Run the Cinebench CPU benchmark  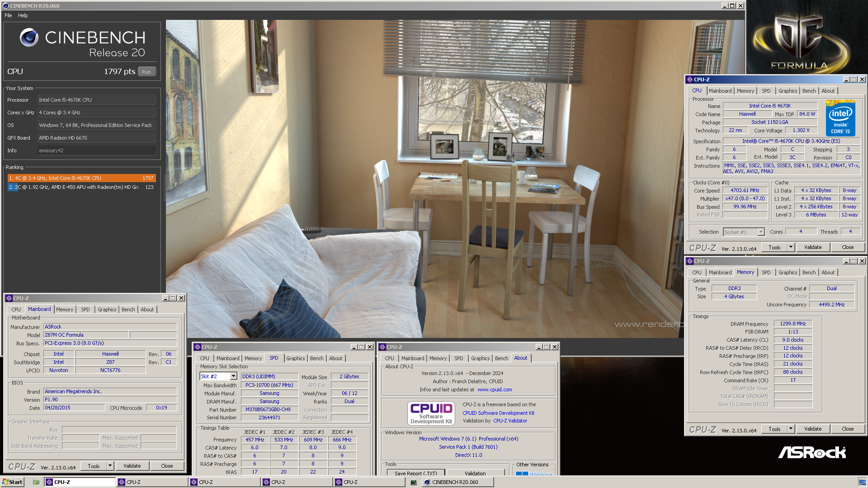(146, 71)
